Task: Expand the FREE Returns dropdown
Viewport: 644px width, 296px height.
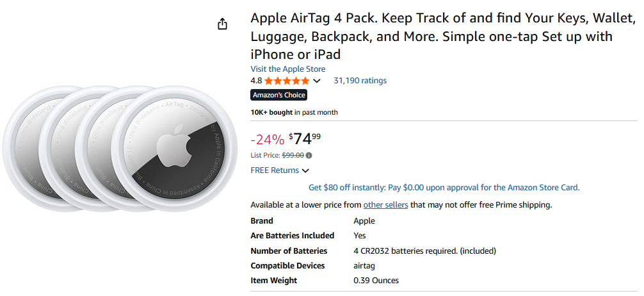Action: pos(305,170)
